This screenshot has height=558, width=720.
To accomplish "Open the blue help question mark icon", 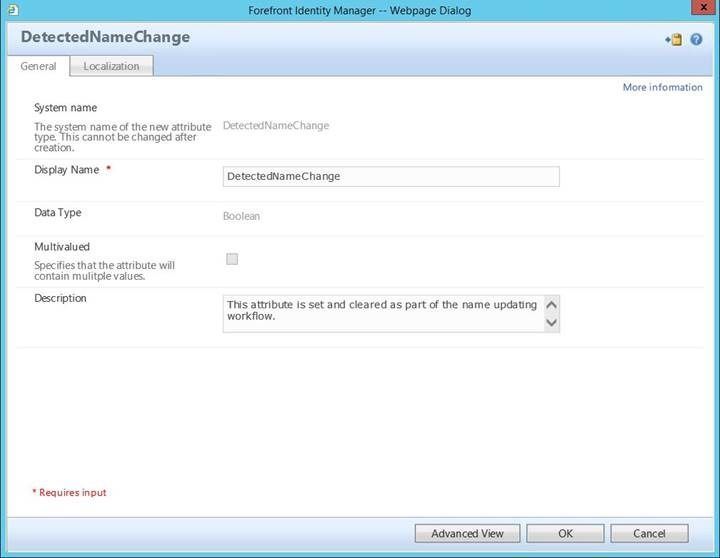I will click(696, 39).
